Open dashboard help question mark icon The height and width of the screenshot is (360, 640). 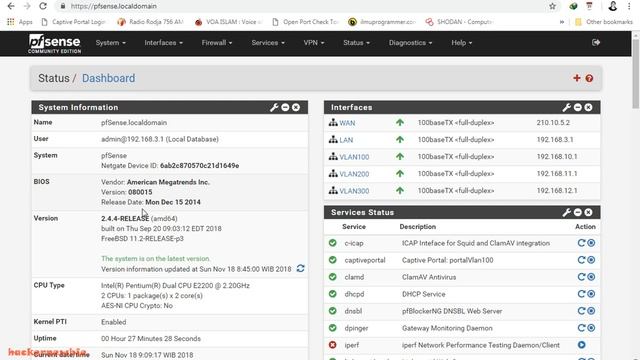[x=589, y=78]
